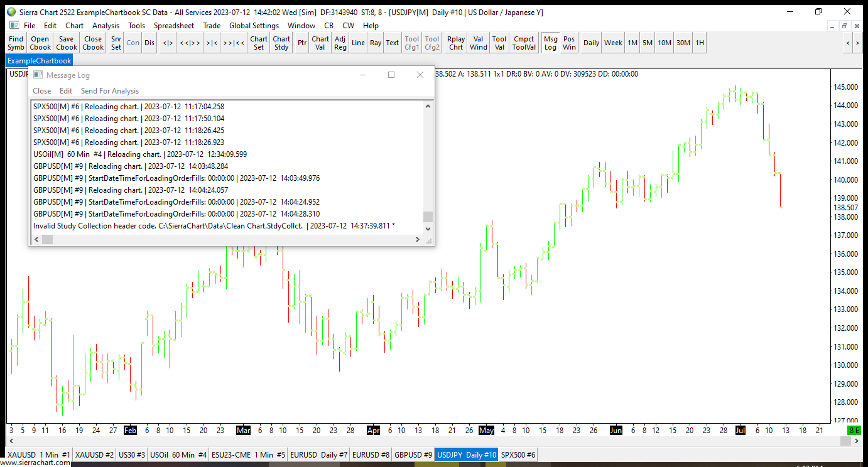Click the Tool Cfg1 button
868x467 pixels.
tap(412, 43)
